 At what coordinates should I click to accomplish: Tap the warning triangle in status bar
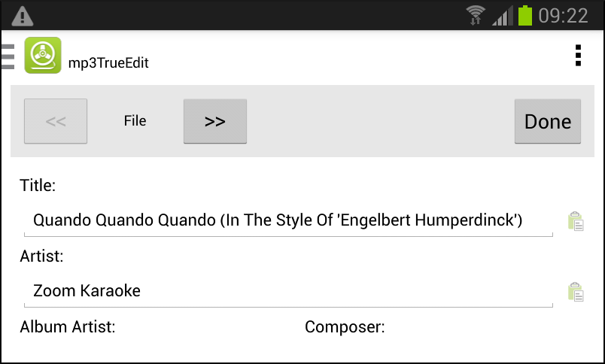coord(23,15)
